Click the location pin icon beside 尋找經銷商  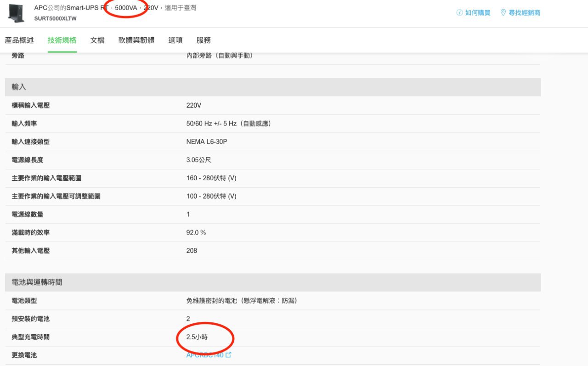point(503,13)
